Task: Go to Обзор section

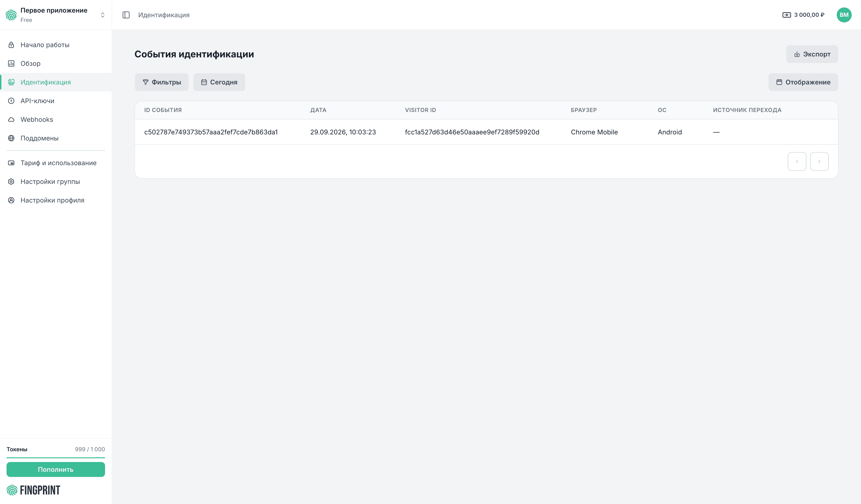Action: point(56,63)
